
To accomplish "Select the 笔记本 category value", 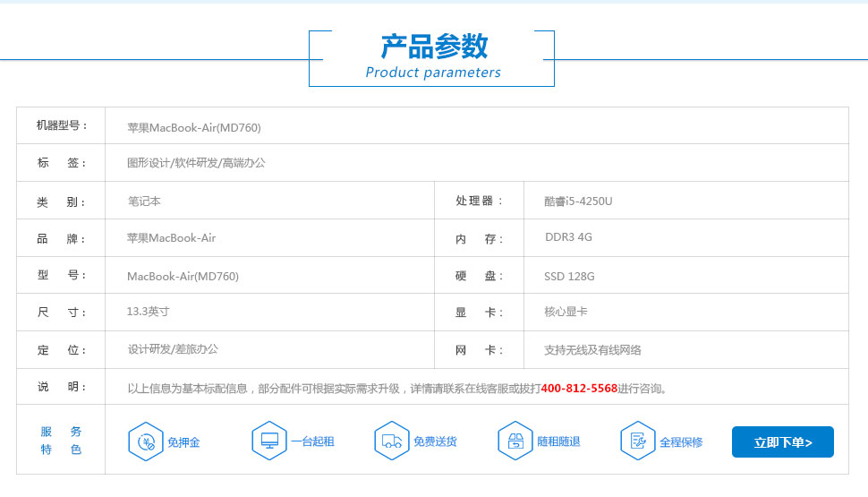I will pyautogui.click(x=144, y=201).
